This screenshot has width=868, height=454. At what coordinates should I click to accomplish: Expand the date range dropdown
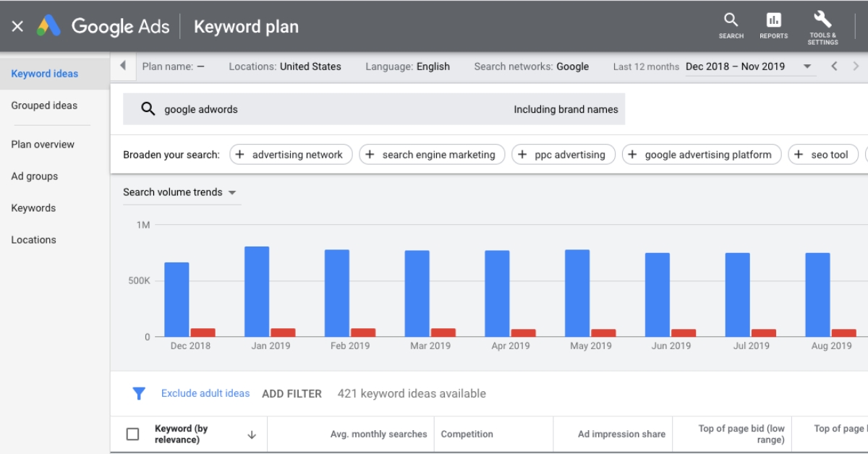[807, 67]
